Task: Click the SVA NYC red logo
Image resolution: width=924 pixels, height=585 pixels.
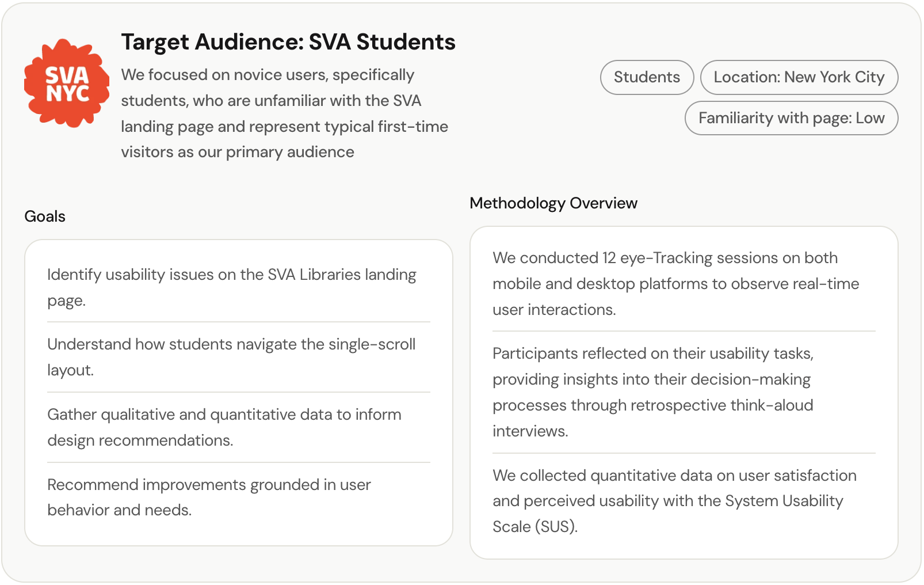Action: coord(67,83)
